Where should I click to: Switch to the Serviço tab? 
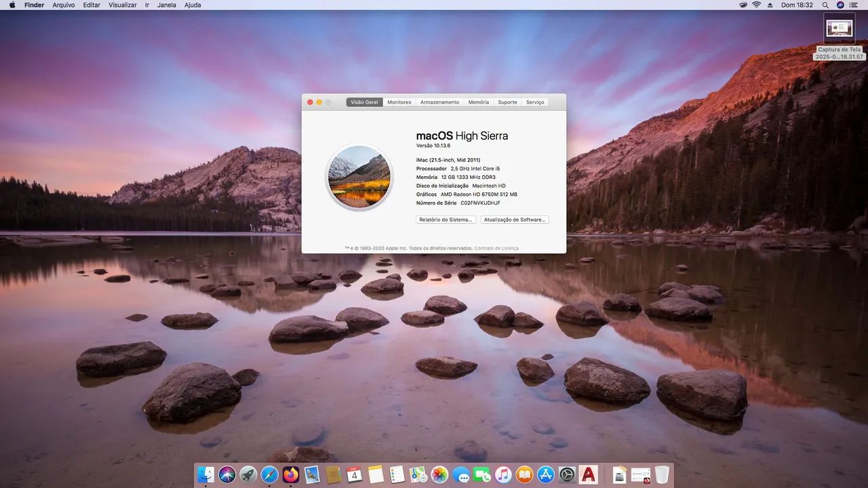click(x=535, y=102)
